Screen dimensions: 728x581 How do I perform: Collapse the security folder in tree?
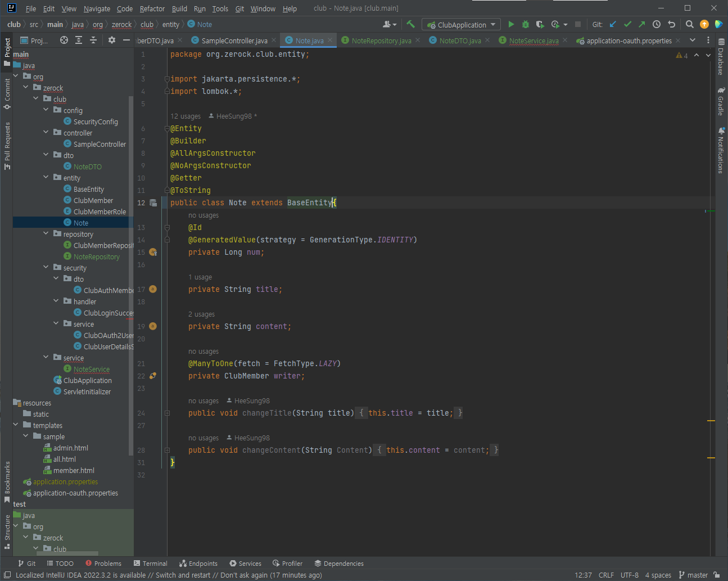tap(46, 267)
